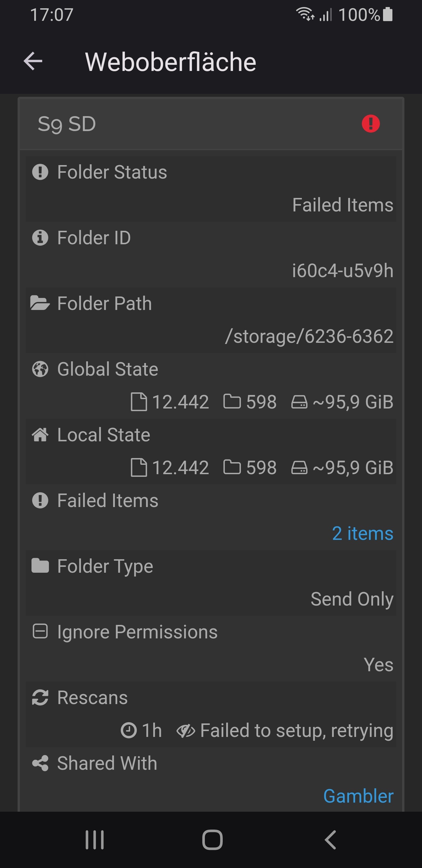
Task: Click the 1h rescan interval clock icon
Action: point(129,730)
